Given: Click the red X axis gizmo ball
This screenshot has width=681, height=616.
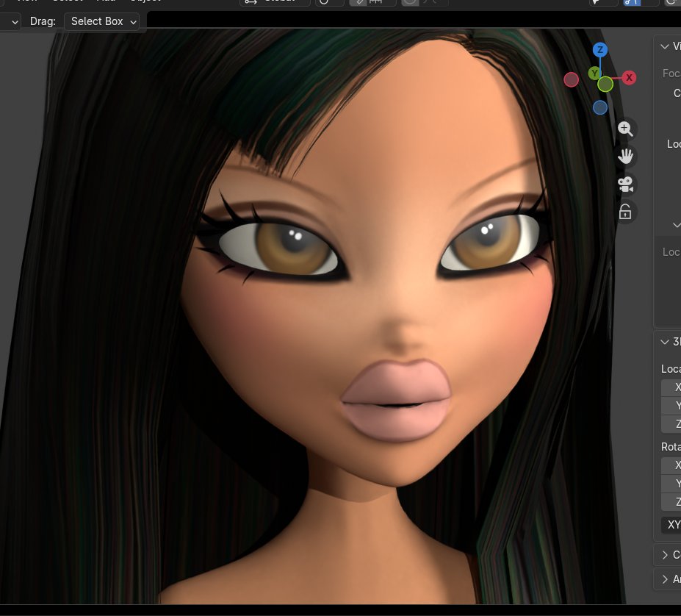Looking at the screenshot, I should [x=628, y=78].
